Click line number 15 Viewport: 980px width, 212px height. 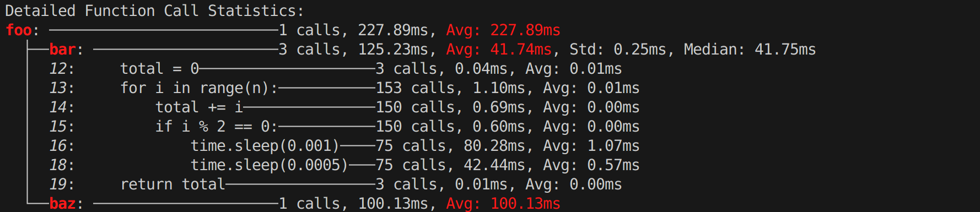click(x=58, y=127)
